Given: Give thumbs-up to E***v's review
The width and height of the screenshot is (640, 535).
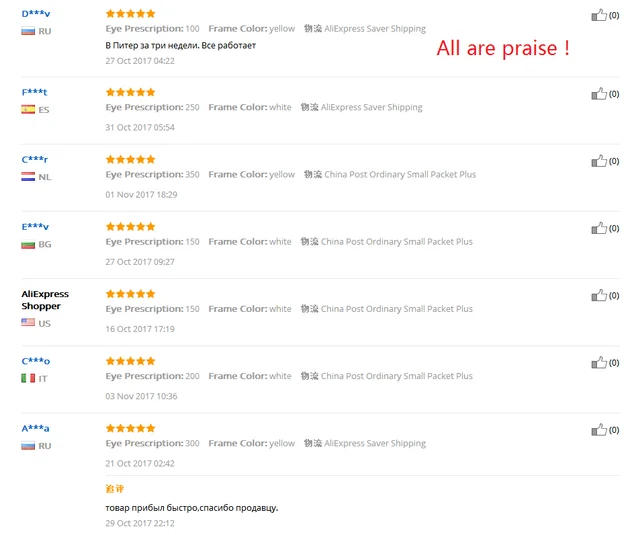Looking at the screenshot, I should coord(599,228).
